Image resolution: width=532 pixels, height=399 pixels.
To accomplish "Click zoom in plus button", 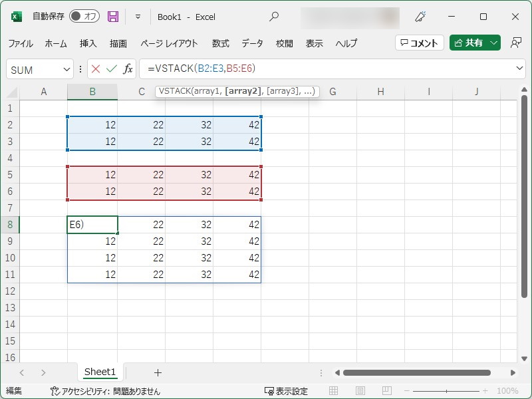I will coord(485,391).
